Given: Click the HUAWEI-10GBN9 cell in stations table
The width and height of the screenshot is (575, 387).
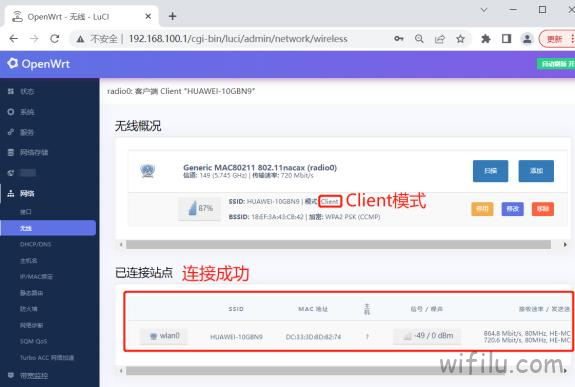Looking at the screenshot, I should pyautogui.click(x=236, y=337).
